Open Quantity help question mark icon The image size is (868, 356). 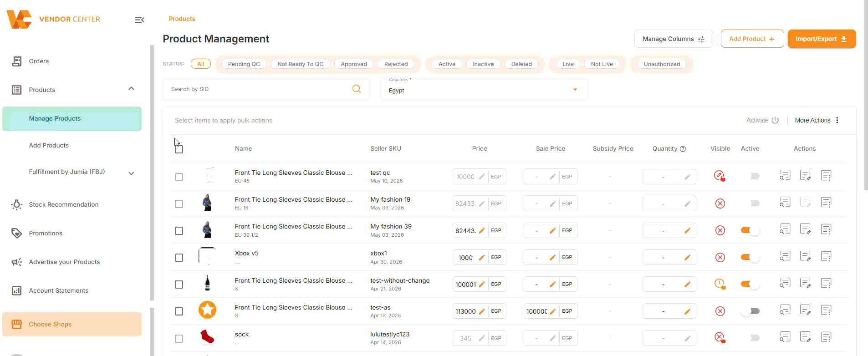coord(683,149)
